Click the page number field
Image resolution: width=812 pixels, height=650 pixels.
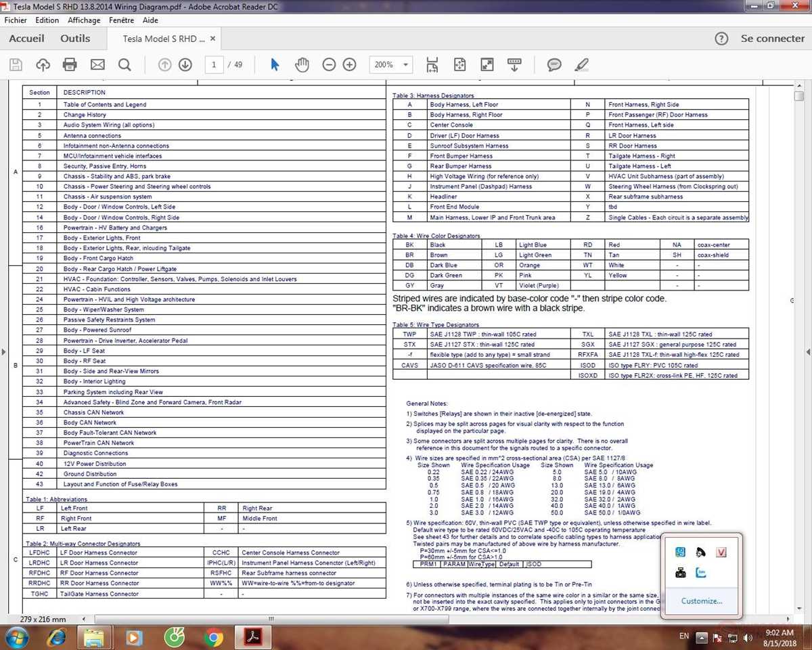point(214,65)
